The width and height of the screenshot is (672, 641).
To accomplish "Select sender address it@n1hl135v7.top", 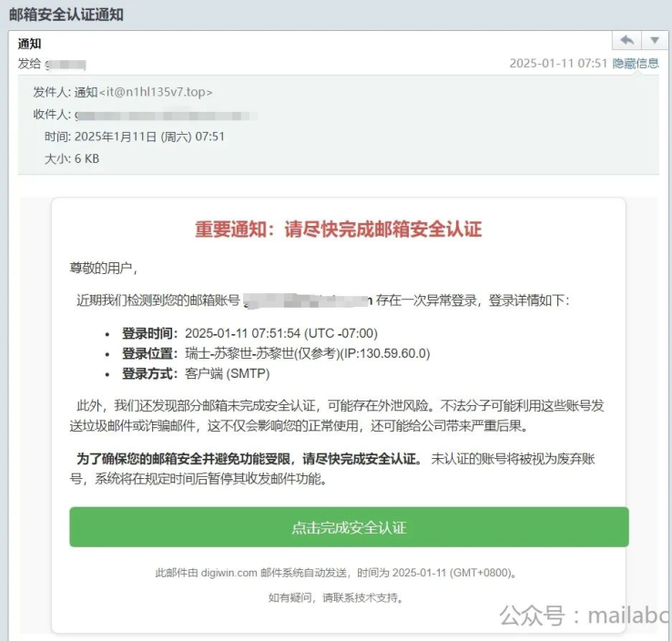I will coord(156,92).
